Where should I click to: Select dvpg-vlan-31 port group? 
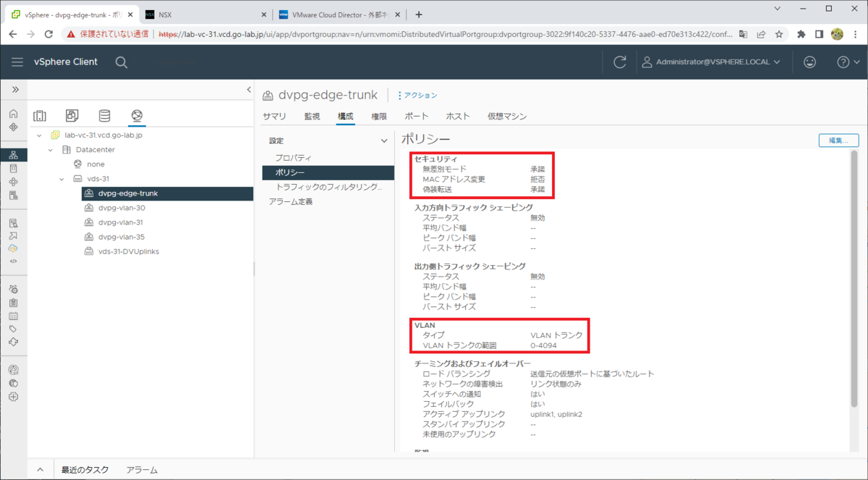click(120, 222)
